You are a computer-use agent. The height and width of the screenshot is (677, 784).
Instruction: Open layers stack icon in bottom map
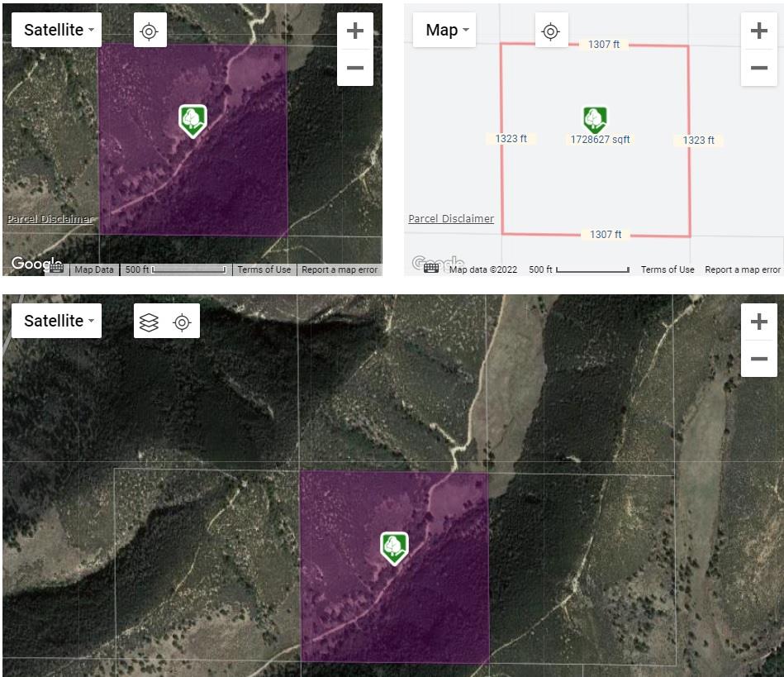point(149,322)
